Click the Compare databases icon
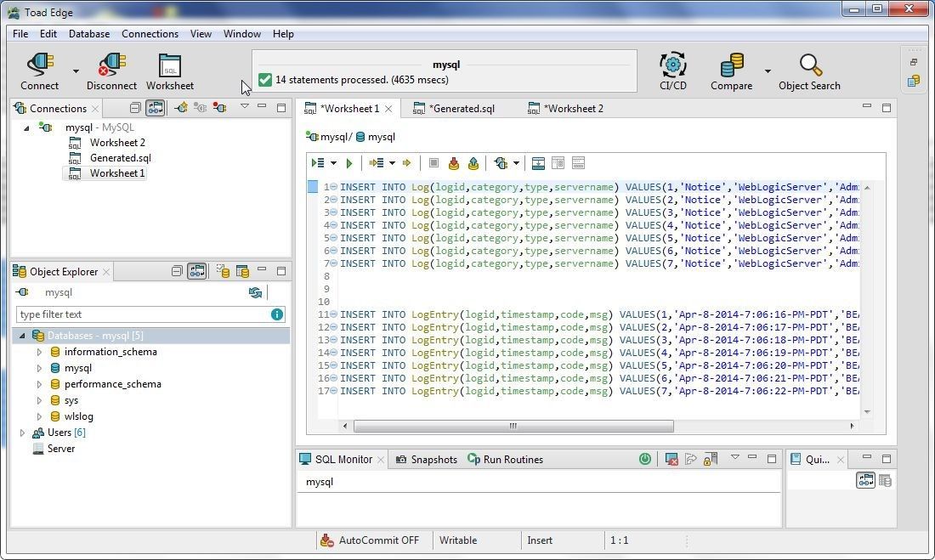 click(x=731, y=71)
